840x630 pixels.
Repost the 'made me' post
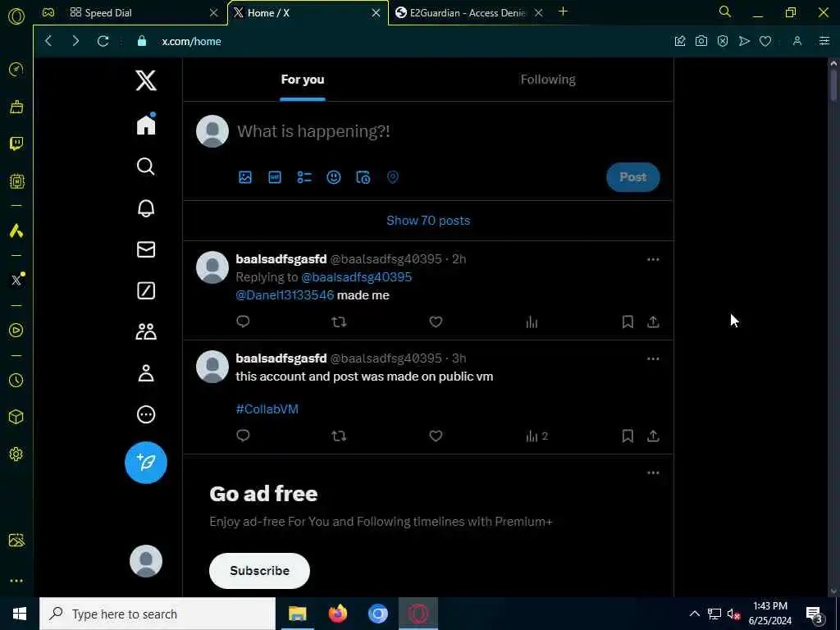point(339,322)
